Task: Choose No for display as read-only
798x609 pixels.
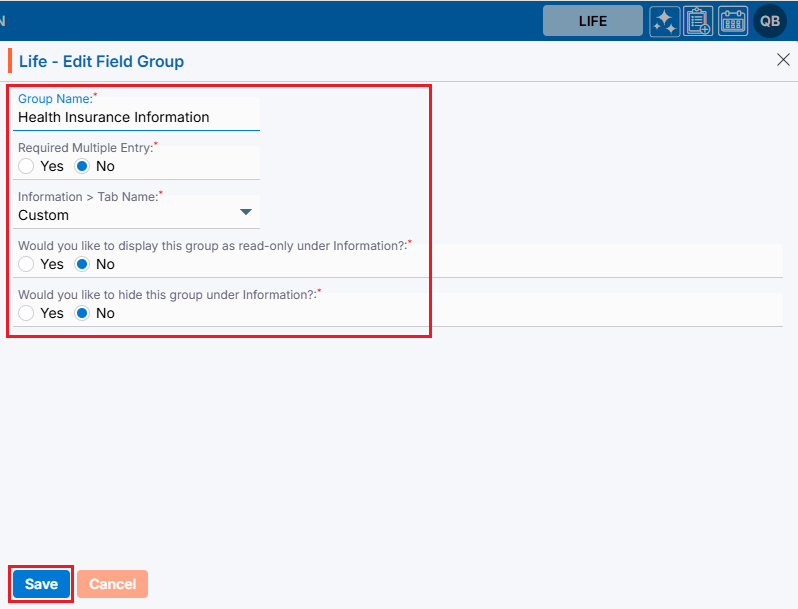Action: click(x=83, y=264)
